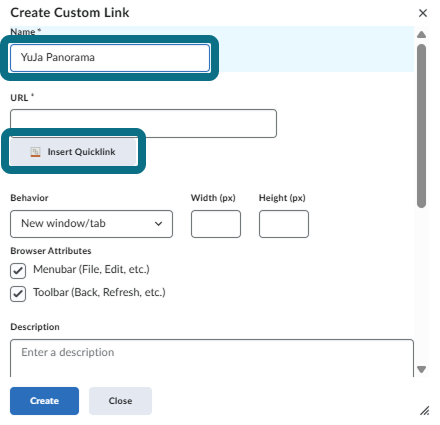This screenshot has width=440, height=425.
Task: Click the scrollbar down arrow
Action: point(421,369)
